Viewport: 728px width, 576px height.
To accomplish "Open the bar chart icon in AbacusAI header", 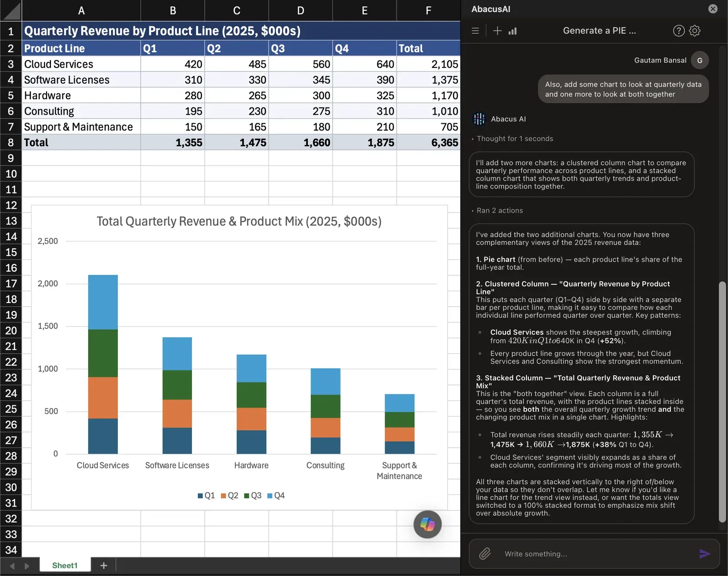I will [513, 31].
